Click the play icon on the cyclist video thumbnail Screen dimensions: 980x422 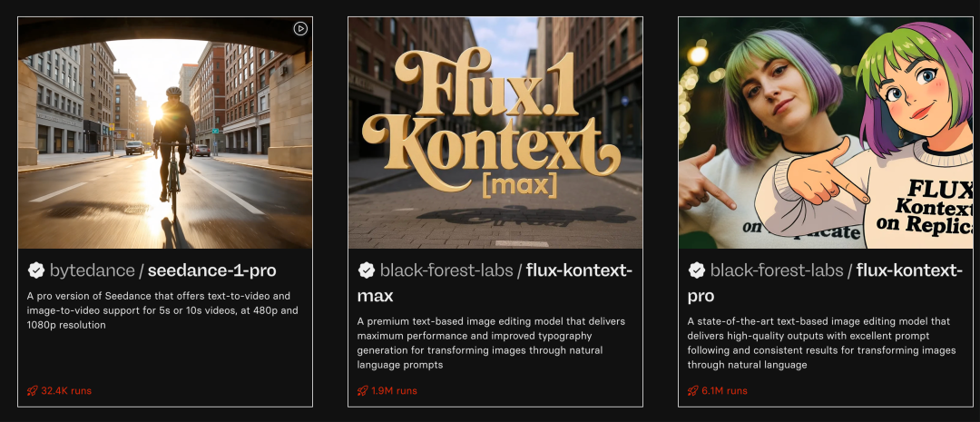300,29
